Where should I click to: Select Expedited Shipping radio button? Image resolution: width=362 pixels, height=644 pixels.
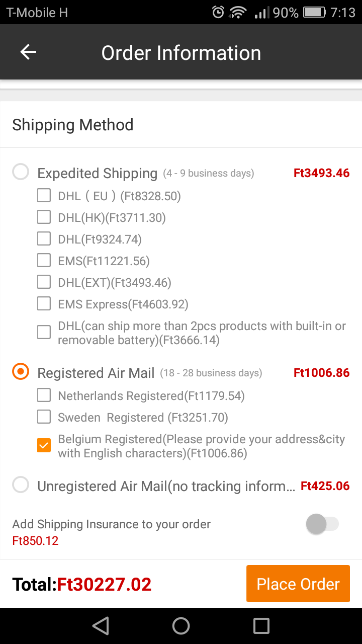click(21, 172)
